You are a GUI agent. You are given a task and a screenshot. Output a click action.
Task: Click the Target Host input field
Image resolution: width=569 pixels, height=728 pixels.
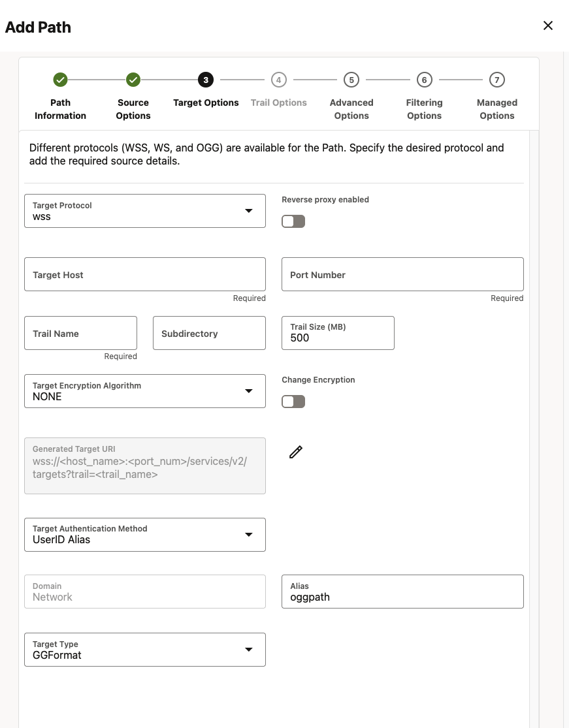[x=145, y=274]
